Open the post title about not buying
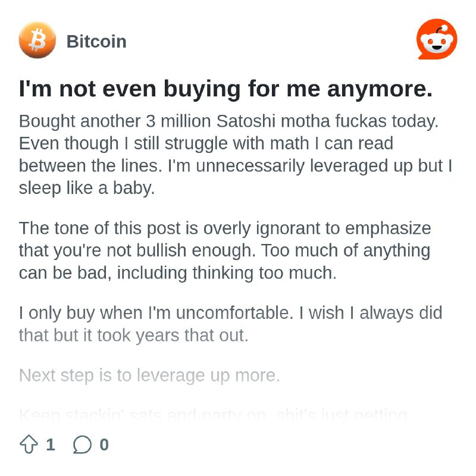The image size is (476, 476). pyautogui.click(x=226, y=89)
